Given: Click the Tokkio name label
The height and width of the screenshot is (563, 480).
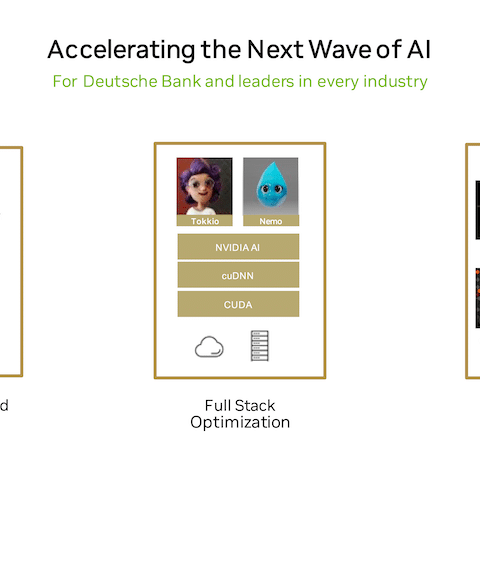Looking at the screenshot, I should [205, 221].
